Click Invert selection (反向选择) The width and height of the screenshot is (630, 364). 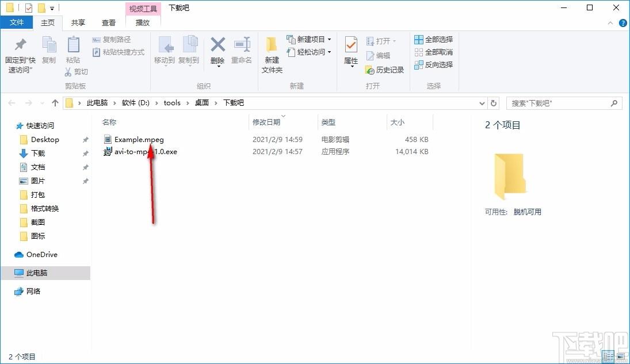434,64
